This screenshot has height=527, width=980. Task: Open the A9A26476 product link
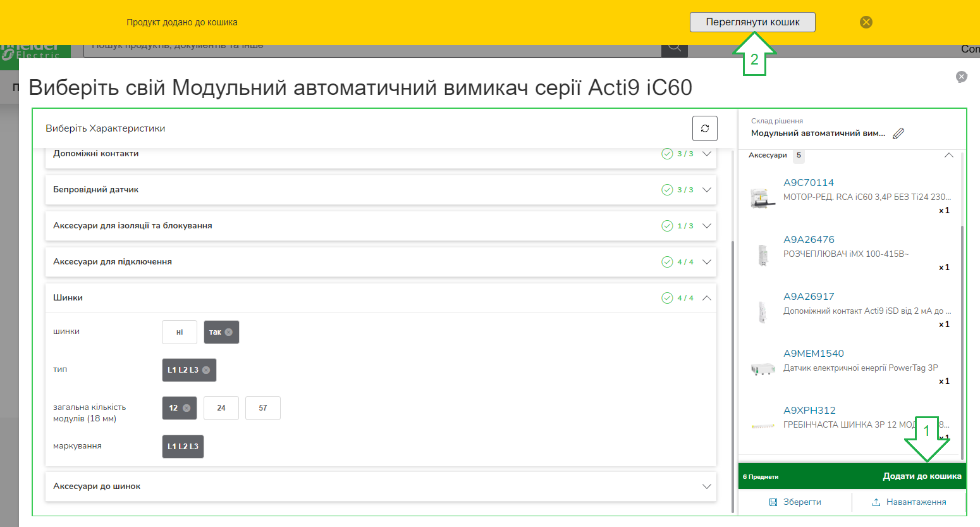click(x=809, y=240)
